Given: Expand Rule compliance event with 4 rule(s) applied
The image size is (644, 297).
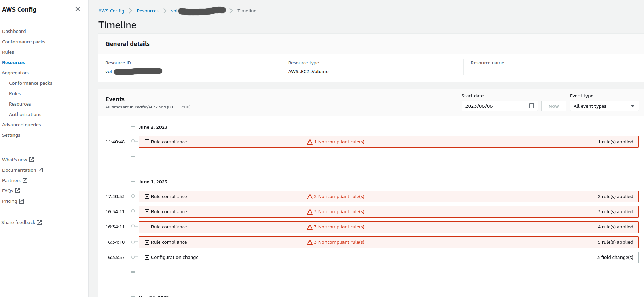Looking at the screenshot, I should [x=147, y=227].
